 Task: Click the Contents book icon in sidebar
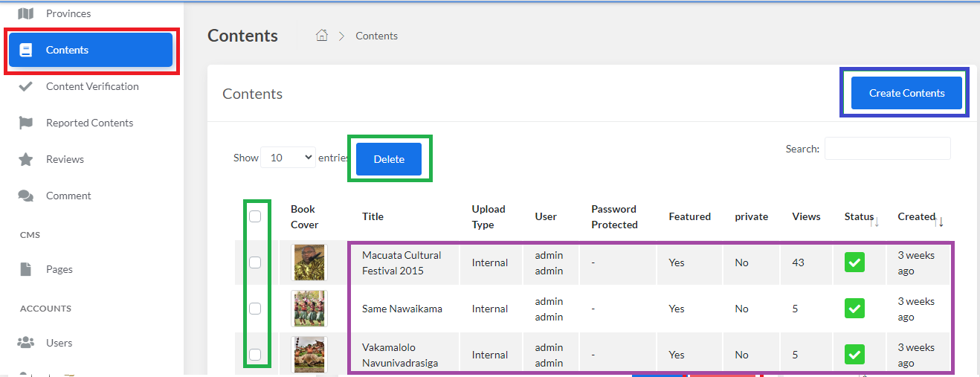(x=26, y=50)
